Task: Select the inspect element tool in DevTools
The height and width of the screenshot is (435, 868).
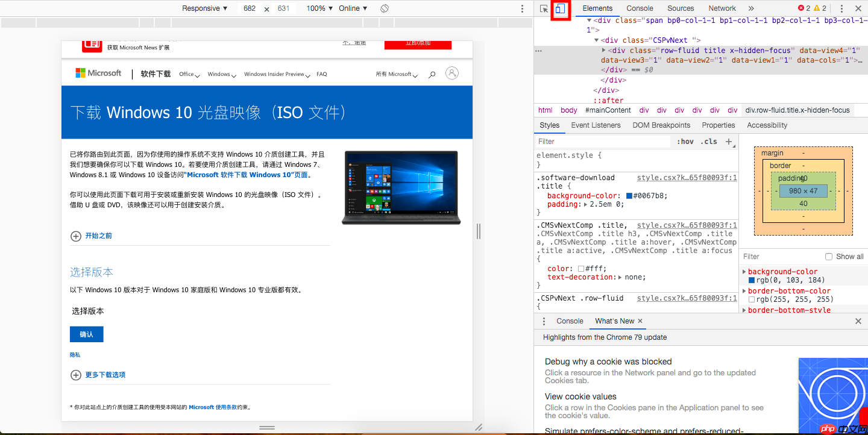Action: [x=544, y=8]
